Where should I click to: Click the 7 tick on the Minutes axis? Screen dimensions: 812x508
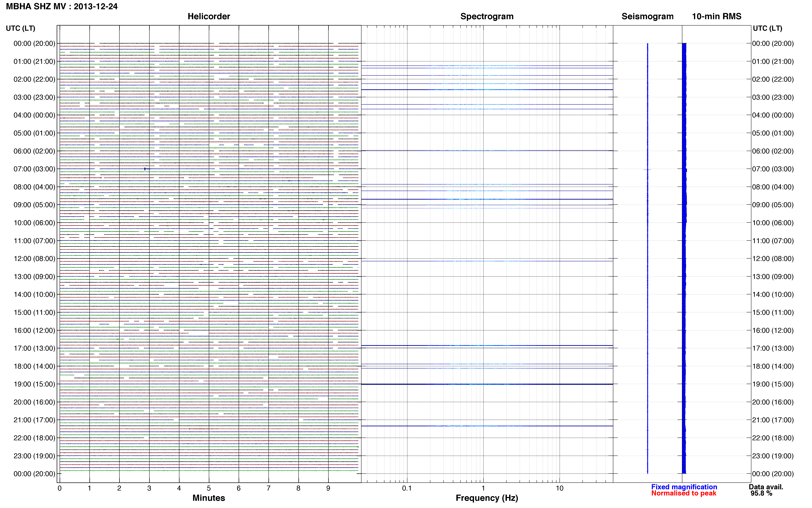tap(269, 488)
